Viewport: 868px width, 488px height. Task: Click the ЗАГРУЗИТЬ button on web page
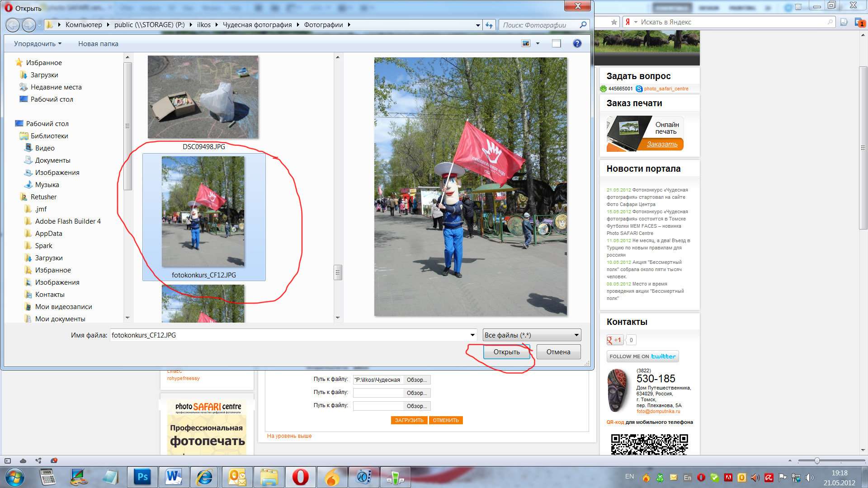pyautogui.click(x=409, y=420)
